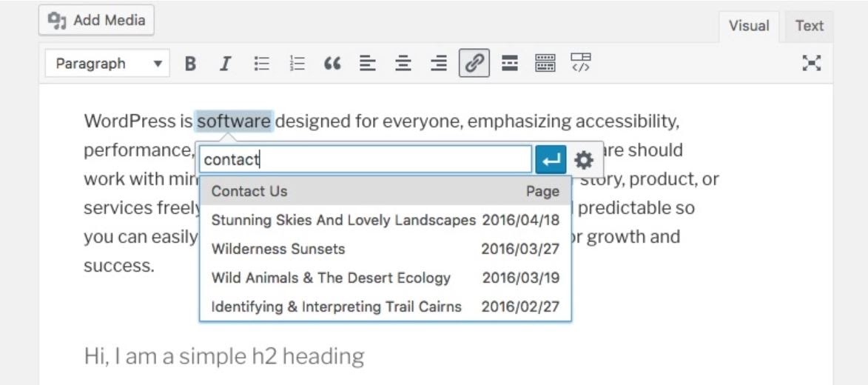This screenshot has height=385, width=868.
Task: Click the link URL input field containing 'contact'
Action: tap(366, 159)
